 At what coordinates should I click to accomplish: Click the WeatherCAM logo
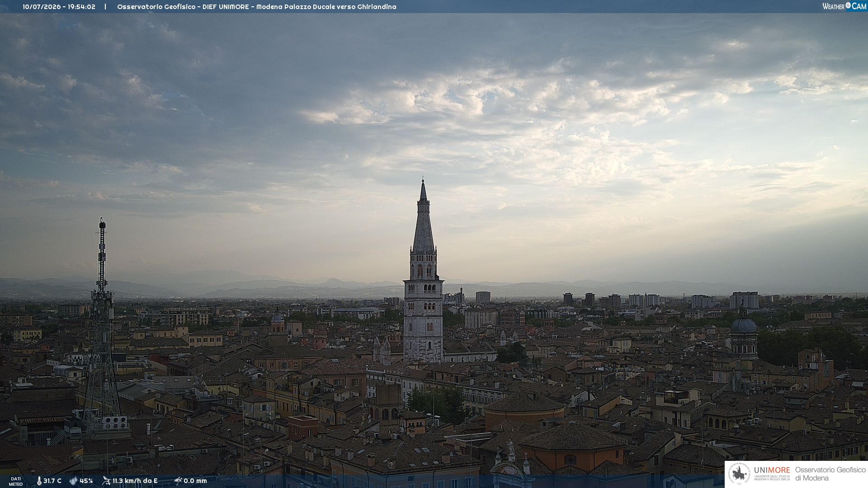pos(844,6)
